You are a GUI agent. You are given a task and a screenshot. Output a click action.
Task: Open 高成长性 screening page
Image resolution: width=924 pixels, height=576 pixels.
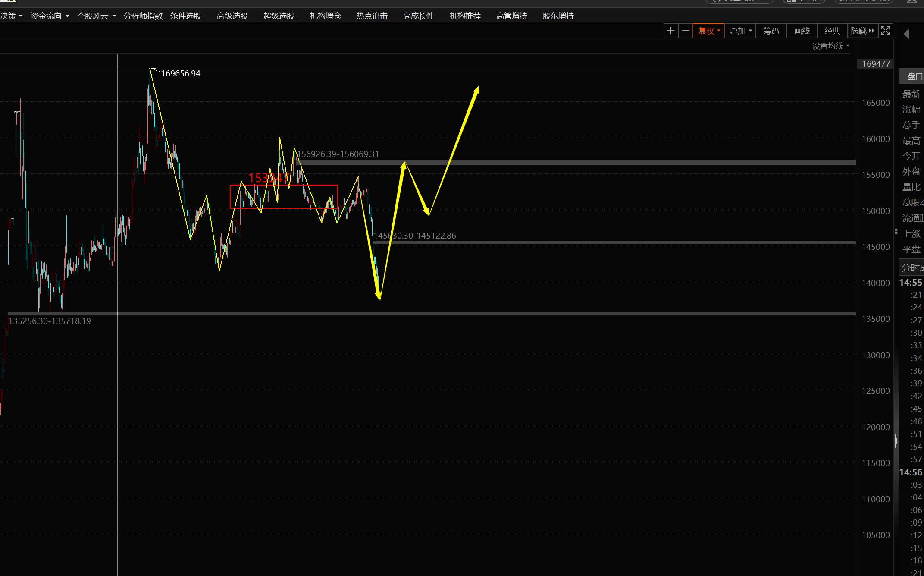419,16
